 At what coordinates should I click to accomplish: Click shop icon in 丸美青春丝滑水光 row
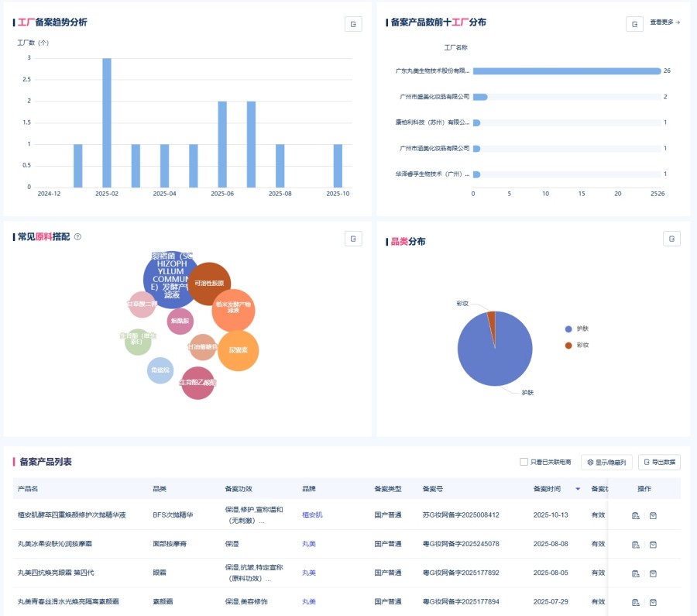pos(653,602)
